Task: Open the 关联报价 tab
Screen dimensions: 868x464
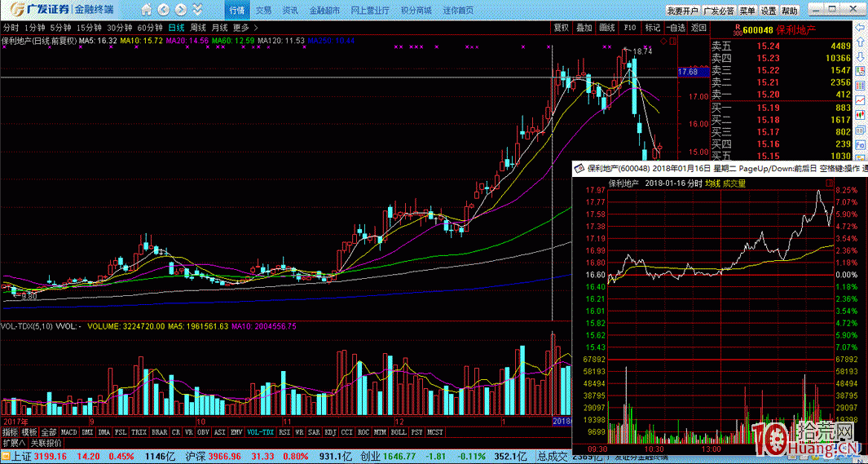Action: [46, 443]
